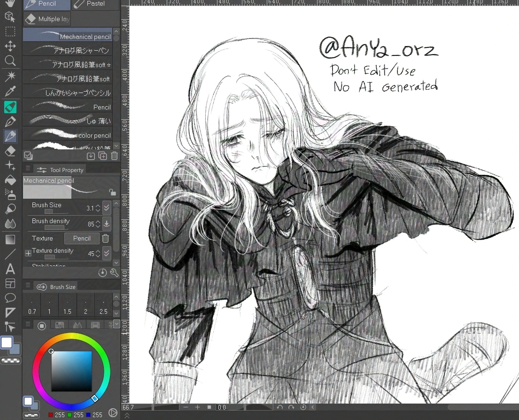Expand the color palette tabs overflow chevron
This screenshot has width=519, height=420.
pos(116,325)
